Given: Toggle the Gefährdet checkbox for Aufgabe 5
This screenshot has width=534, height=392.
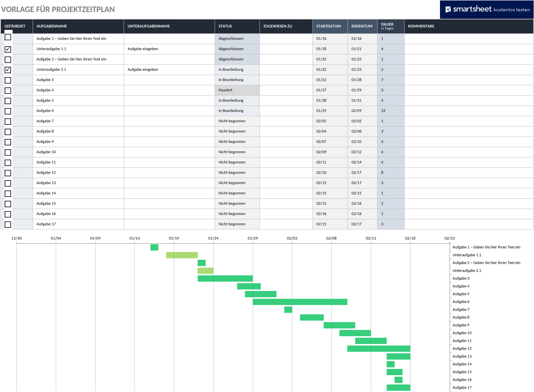Looking at the screenshot, I should click(8, 101).
